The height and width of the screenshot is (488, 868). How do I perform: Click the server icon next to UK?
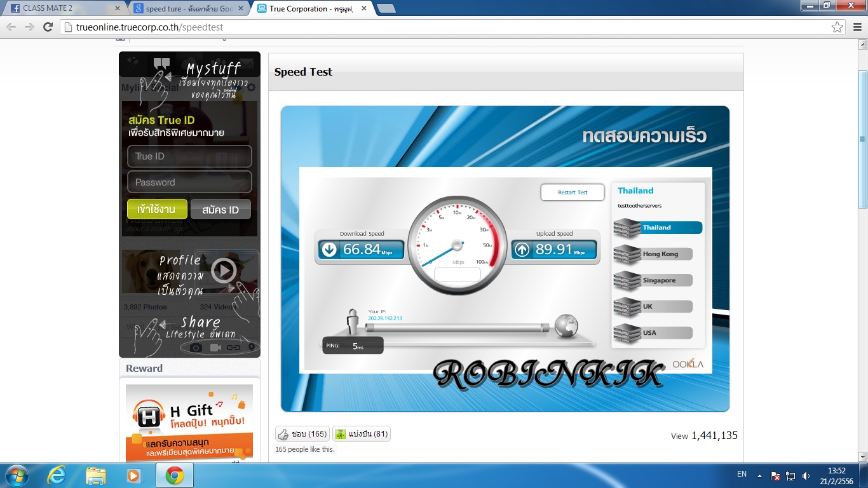[x=627, y=307]
